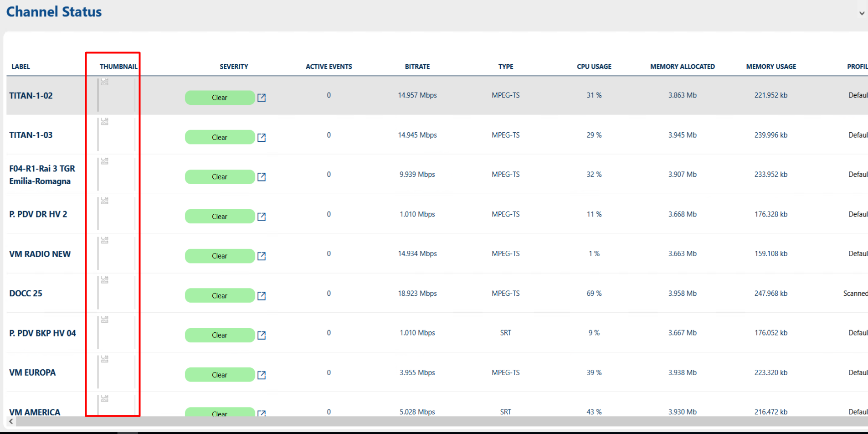
Task: Open the external link icon for F04-R1-Rai 3 TGR
Action: (262, 177)
